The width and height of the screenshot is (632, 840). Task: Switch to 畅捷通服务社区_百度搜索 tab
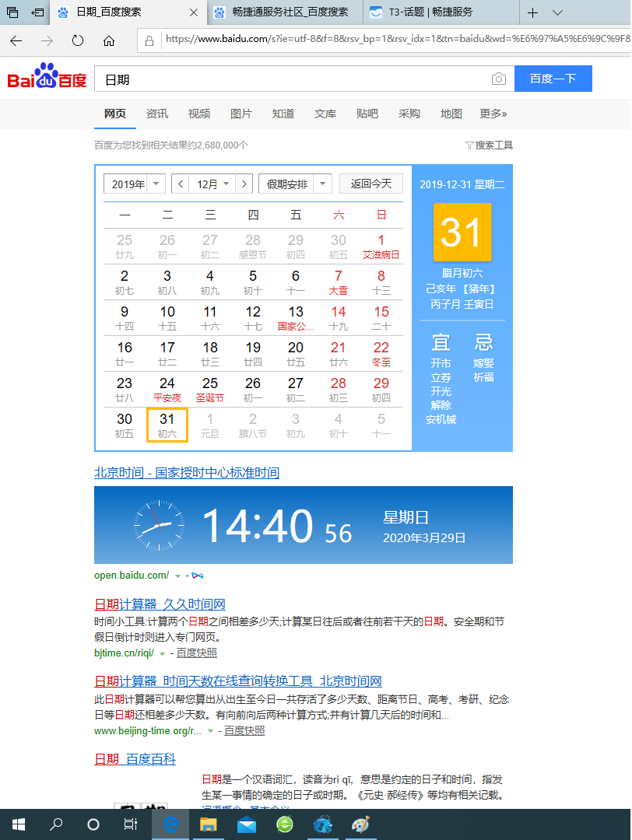(x=285, y=12)
